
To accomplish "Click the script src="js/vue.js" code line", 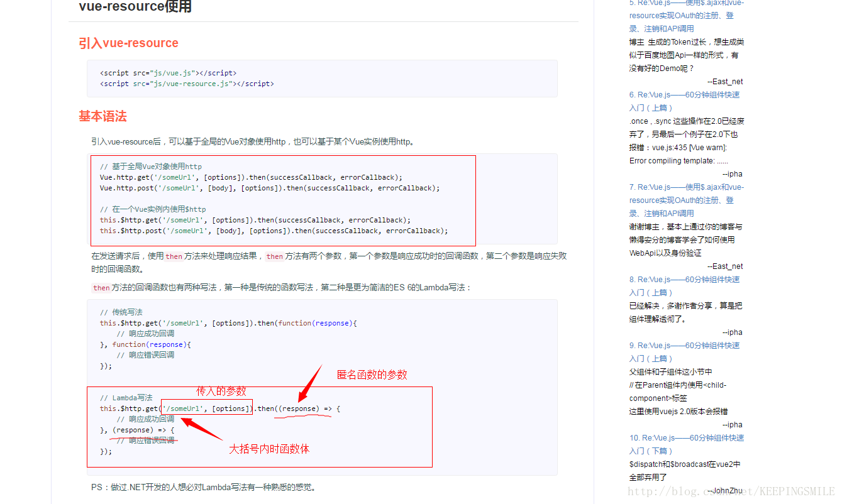I will [x=168, y=73].
